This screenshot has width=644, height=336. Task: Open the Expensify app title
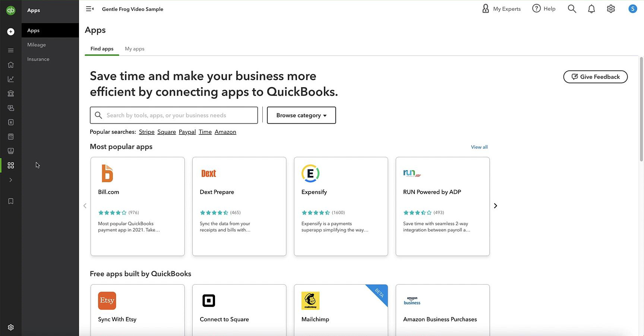pos(314,192)
